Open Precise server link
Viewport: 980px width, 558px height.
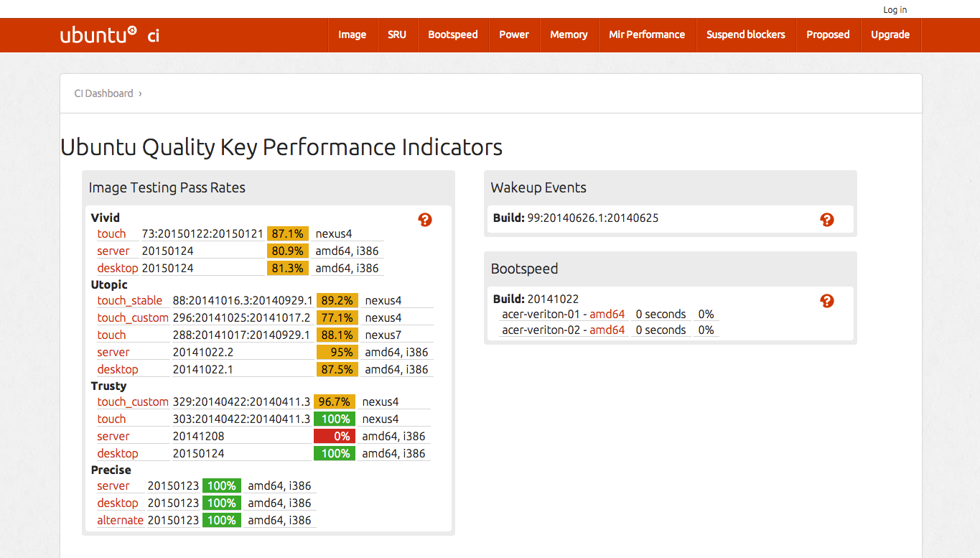click(113, 485)
